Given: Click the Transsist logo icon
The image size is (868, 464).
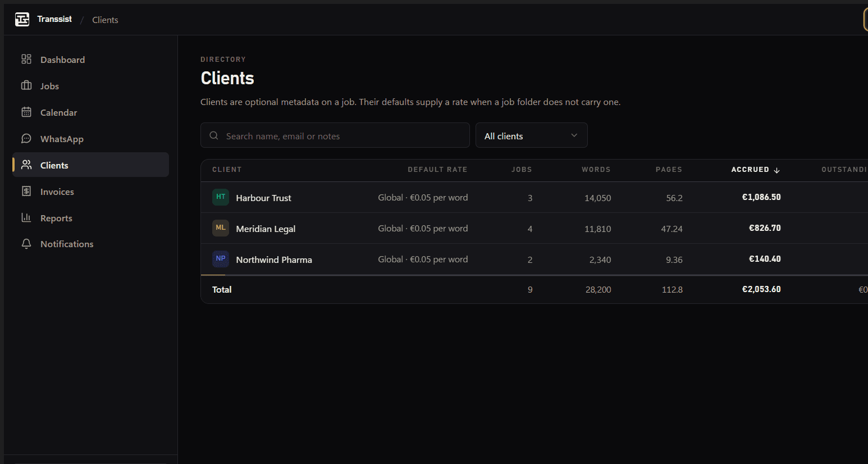Looking at the screenshot, I should (x=22, y=20).
